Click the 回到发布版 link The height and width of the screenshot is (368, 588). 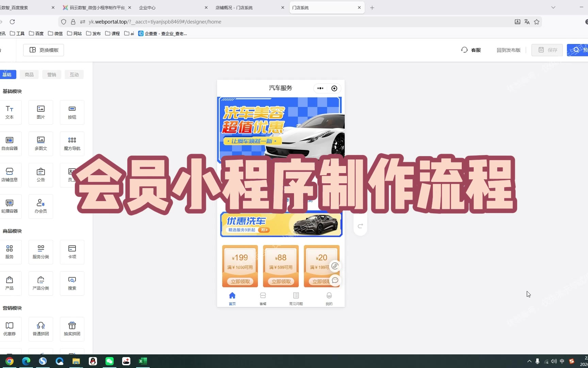508,50
